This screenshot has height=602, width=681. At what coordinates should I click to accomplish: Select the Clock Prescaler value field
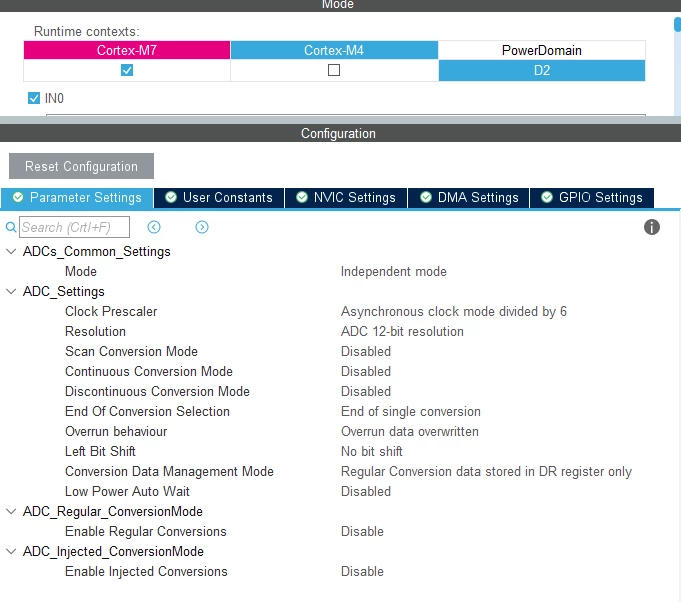(x=453, y=311)
